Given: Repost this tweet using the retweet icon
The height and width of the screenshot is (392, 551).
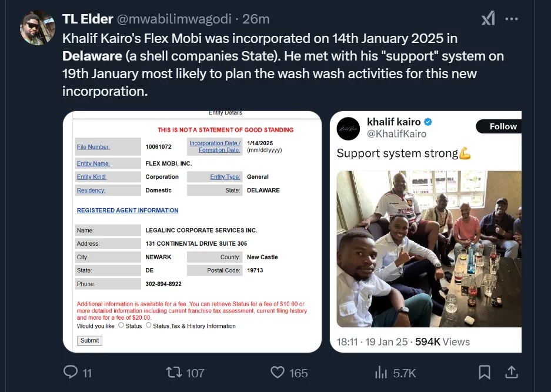Looking at the screenshot, I should 174,372.
